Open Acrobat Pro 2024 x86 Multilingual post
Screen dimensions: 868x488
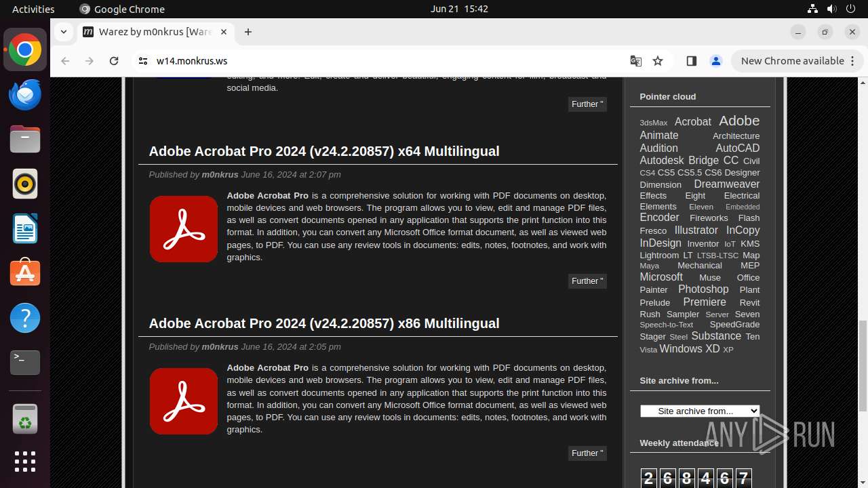click(324, 323)
